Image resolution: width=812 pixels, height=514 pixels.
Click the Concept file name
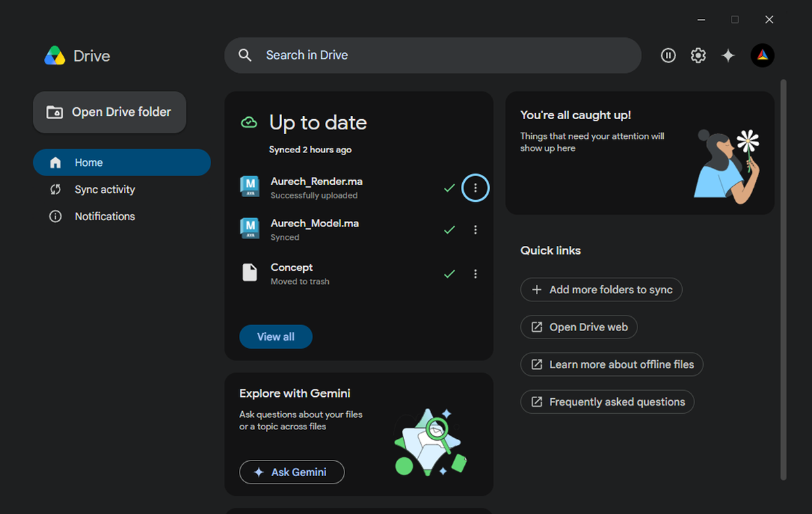[292, 267]
